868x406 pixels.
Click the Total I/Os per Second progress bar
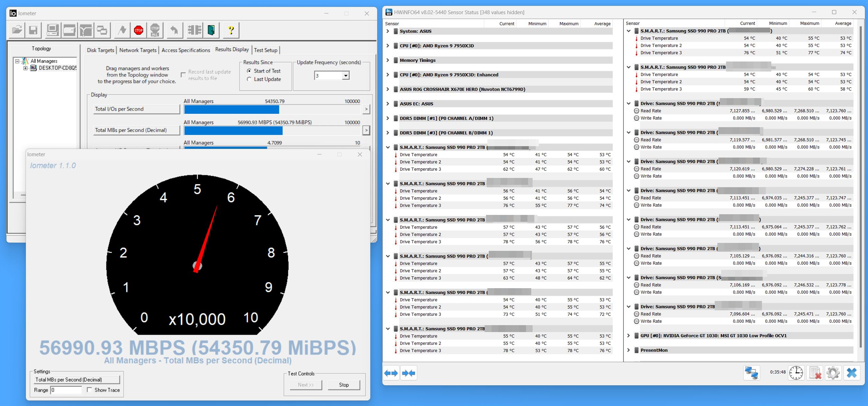tap(272, 110)
